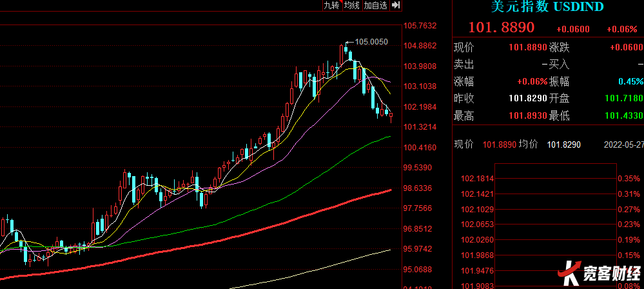Click the 105.0050 high price label
This screenshot has width=644, height=289.
pos(371,41)
